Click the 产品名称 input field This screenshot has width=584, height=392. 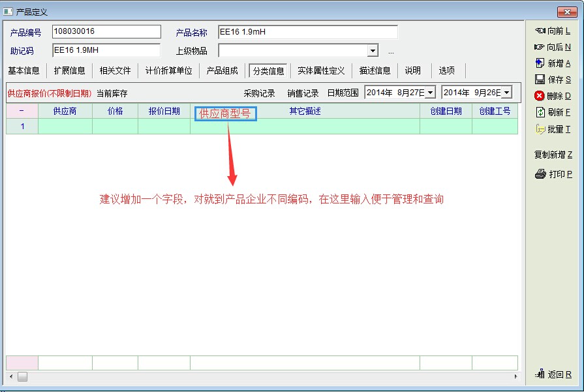tap(307, 32)
